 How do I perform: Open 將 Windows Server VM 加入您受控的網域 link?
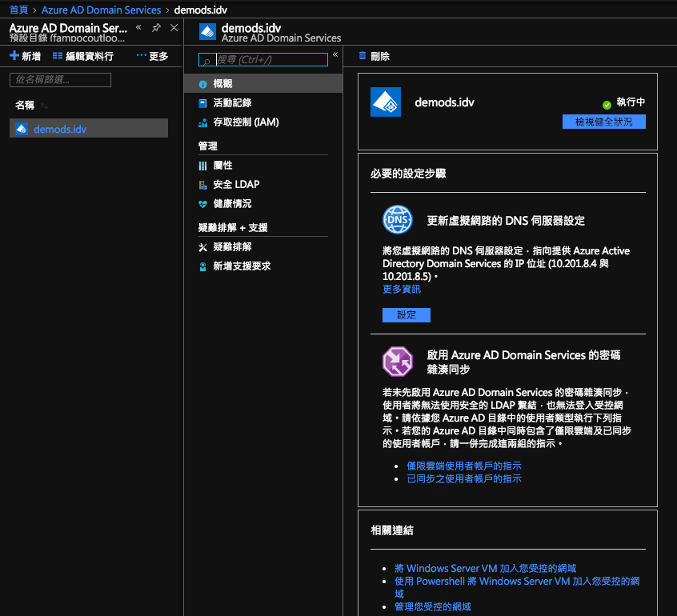tap(485, 568)
